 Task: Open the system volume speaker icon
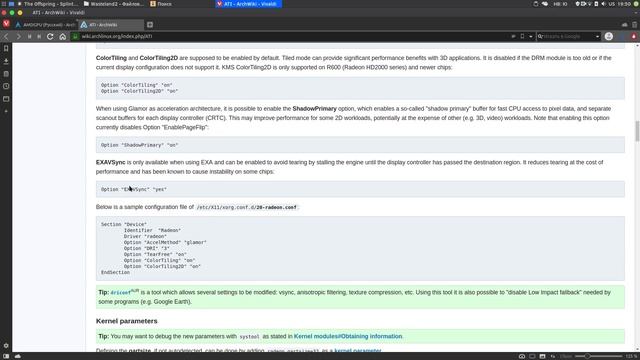tap(603, 4)
